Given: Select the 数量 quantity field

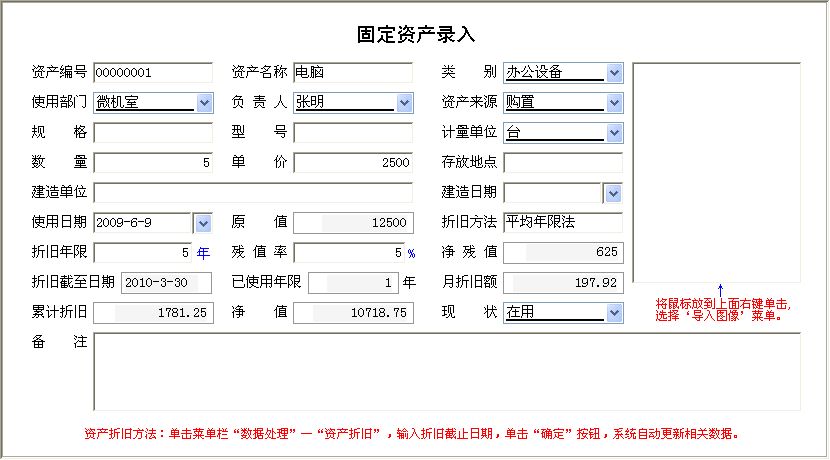Looking at the screenshot, I should tap(152, 163).
